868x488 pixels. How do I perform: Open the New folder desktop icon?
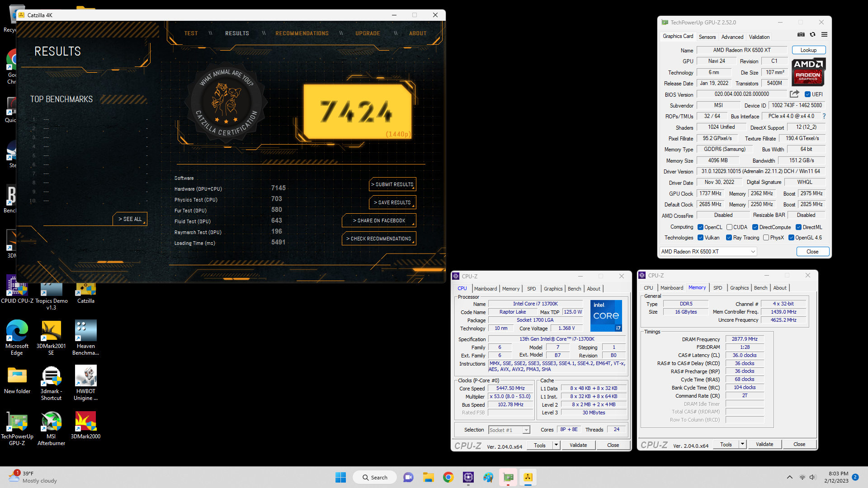[17, 380]
